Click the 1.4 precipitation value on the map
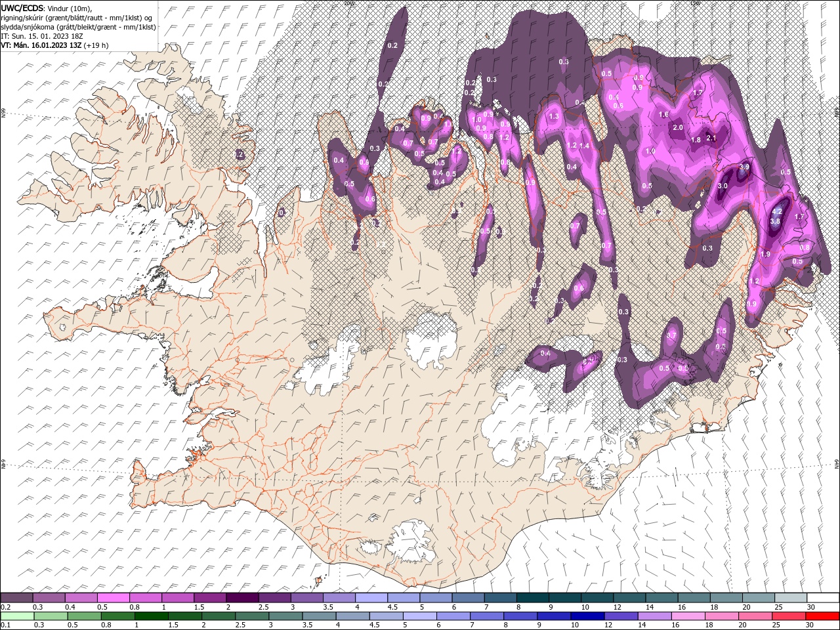This screenshot has height=630, width=840. click(584, 146)
